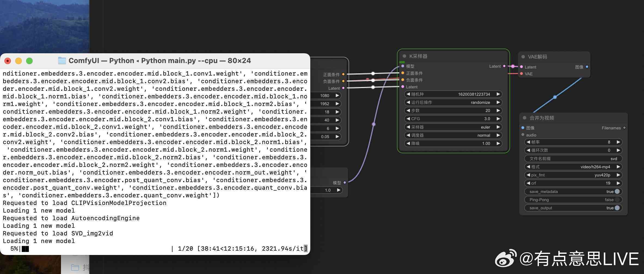Viewport: 644px width, 274px height.
Task: Click the 图像 input socket on 合并为视频
Action: point(523,128)
